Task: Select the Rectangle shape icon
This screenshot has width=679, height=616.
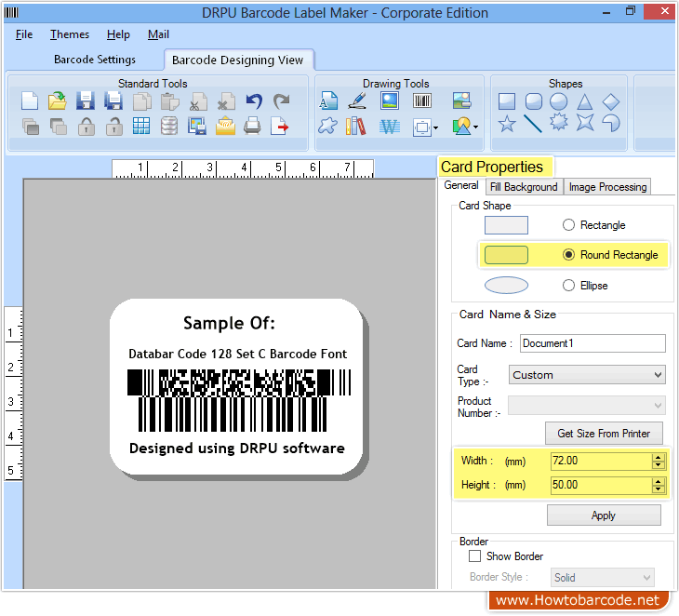Action: tap(507, 101)
